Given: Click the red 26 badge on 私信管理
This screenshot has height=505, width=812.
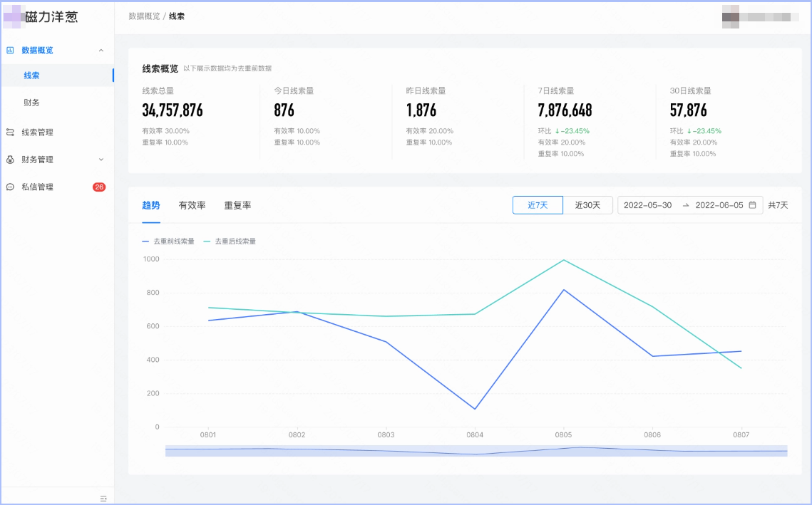Looking at the screenshot, I should click(99, 187).
